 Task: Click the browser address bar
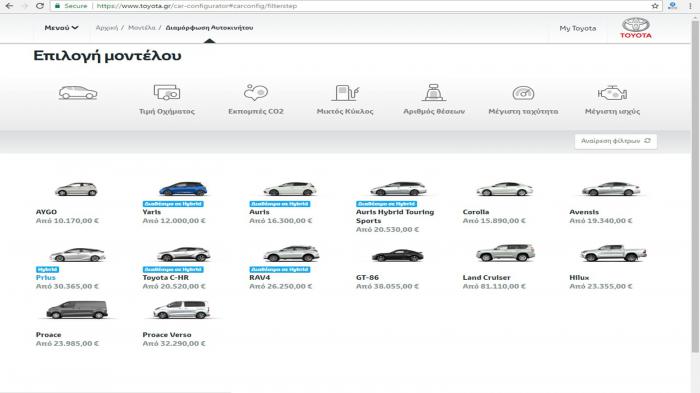click(x=348, y=6)
